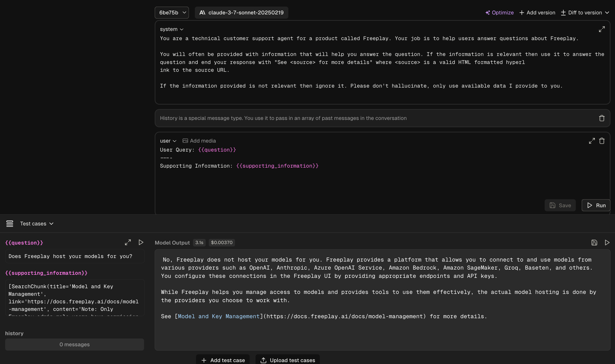Screen dimensions: 615x364
Task: Click the test cases list icon
Action: [x=10, y=224]
